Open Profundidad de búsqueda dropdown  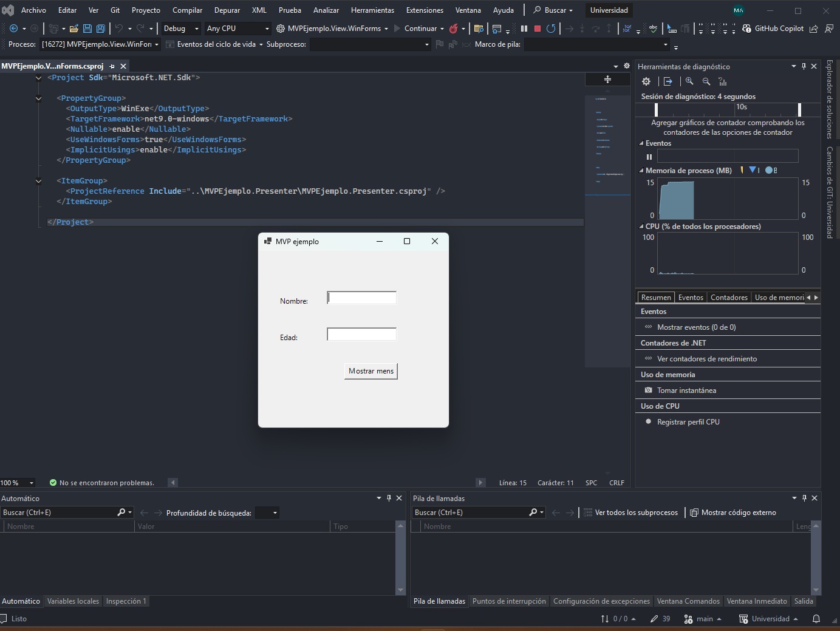pos(267,513)
